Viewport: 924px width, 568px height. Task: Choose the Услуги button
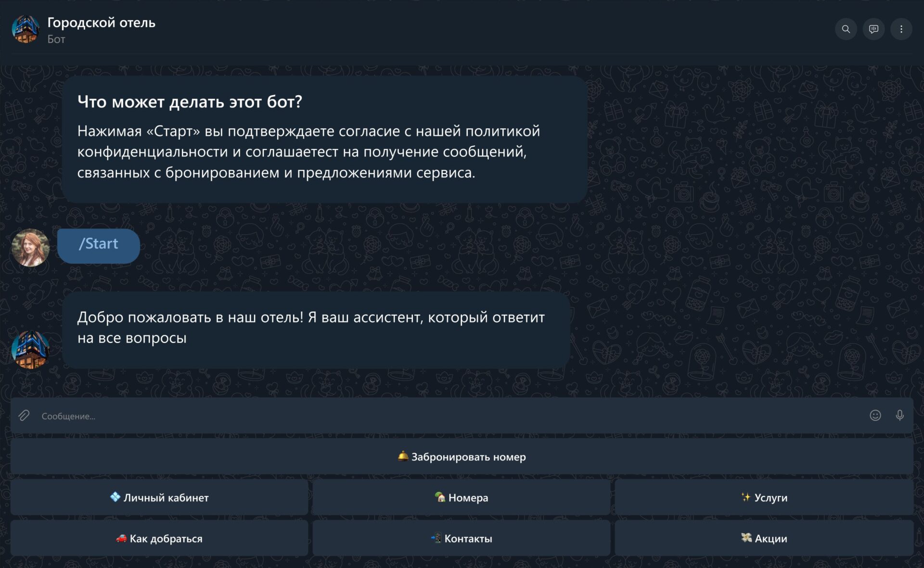[764, 498]
